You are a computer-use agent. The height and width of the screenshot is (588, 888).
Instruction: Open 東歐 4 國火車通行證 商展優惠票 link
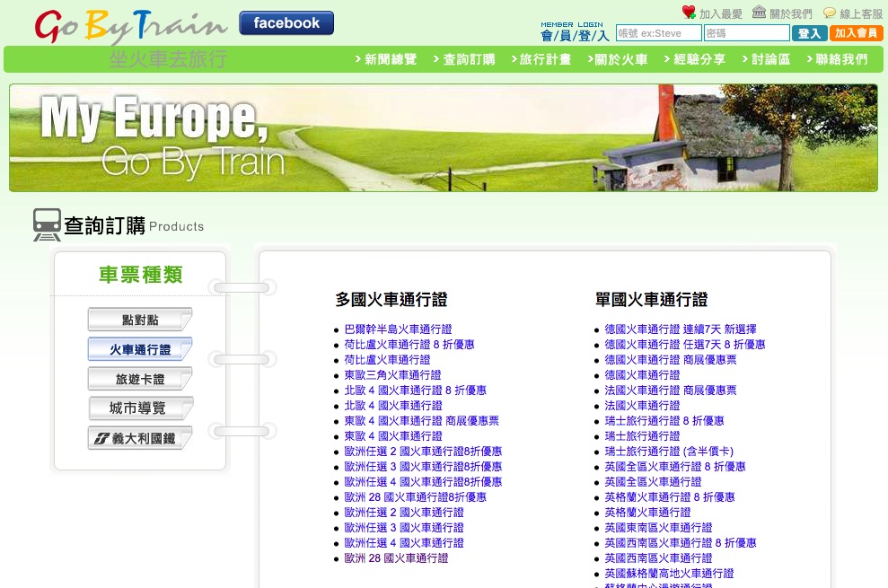coord(421,421)
